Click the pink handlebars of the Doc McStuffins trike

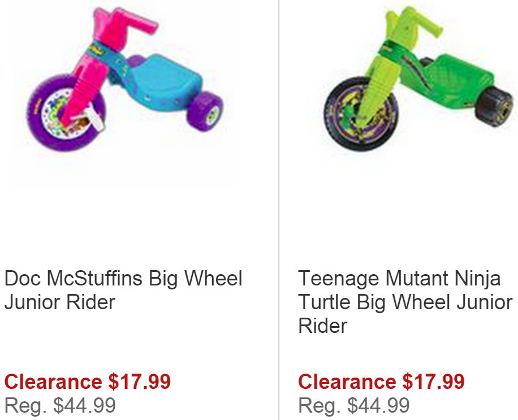126,20
